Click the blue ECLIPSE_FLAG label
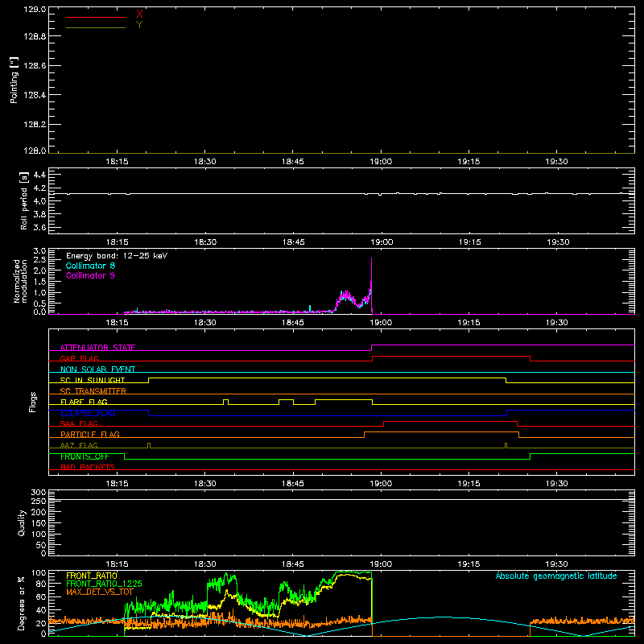Viewport: 644px width, 644px height. (88, 413)
